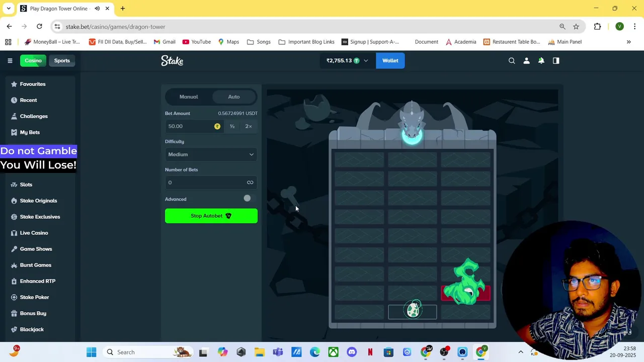Click the infinity icon in Number of Bets
The width and height of the screenshot is (644, 362).
(x=250, y=183)
